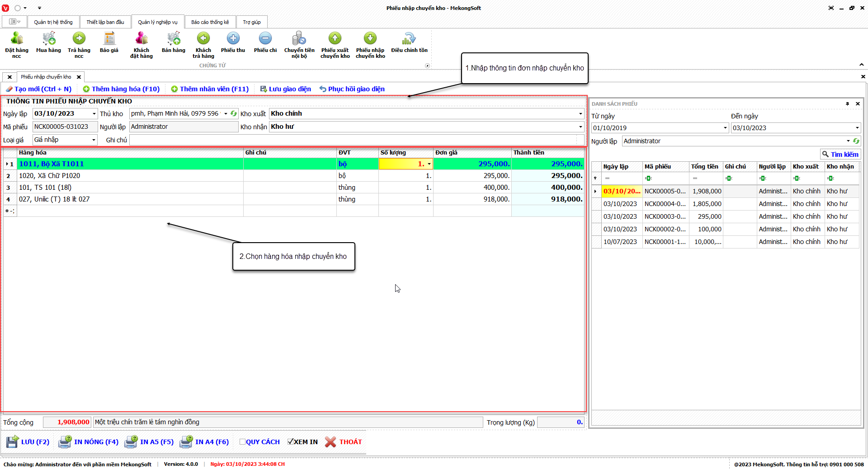868x469 pixels.
Task: Switch to the Báo cáo thống kê tab
Action: pos(210,22)
